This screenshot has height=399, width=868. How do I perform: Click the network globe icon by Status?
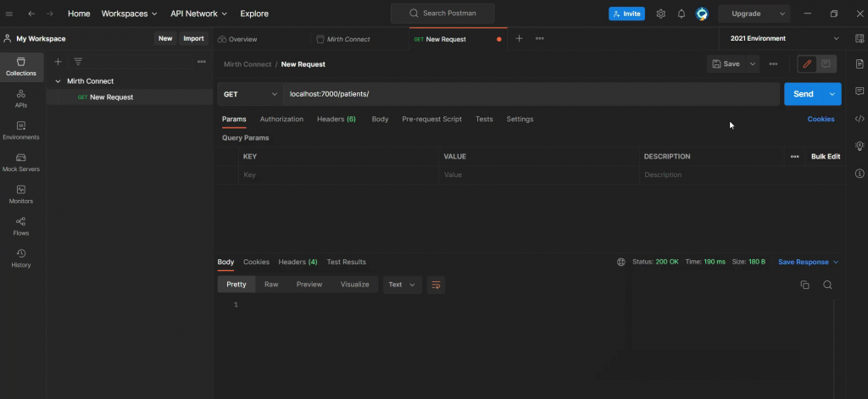pos(621,263)
